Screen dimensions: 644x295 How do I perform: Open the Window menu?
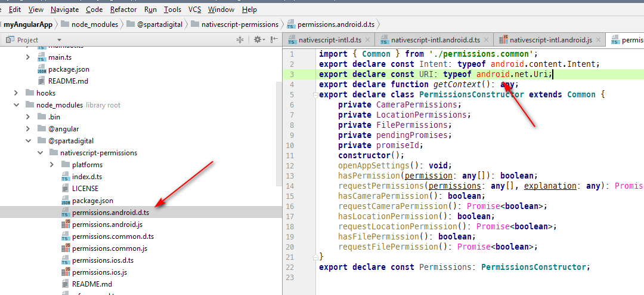221,10
